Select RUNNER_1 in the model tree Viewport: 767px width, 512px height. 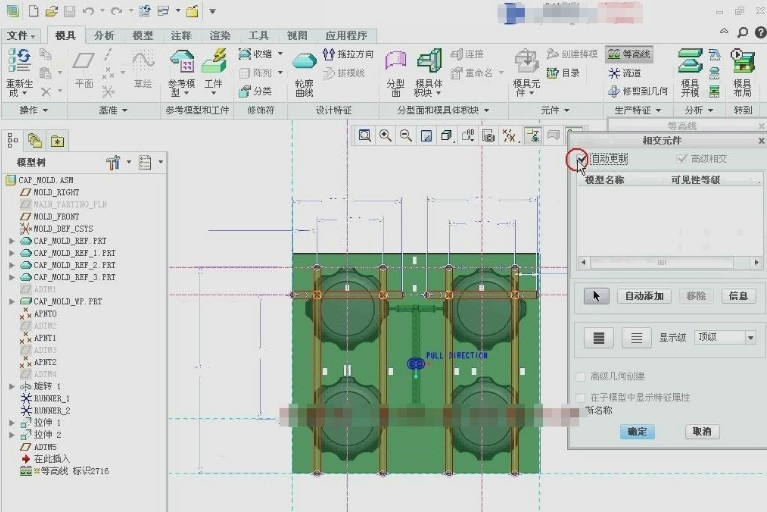coord(51,399)
